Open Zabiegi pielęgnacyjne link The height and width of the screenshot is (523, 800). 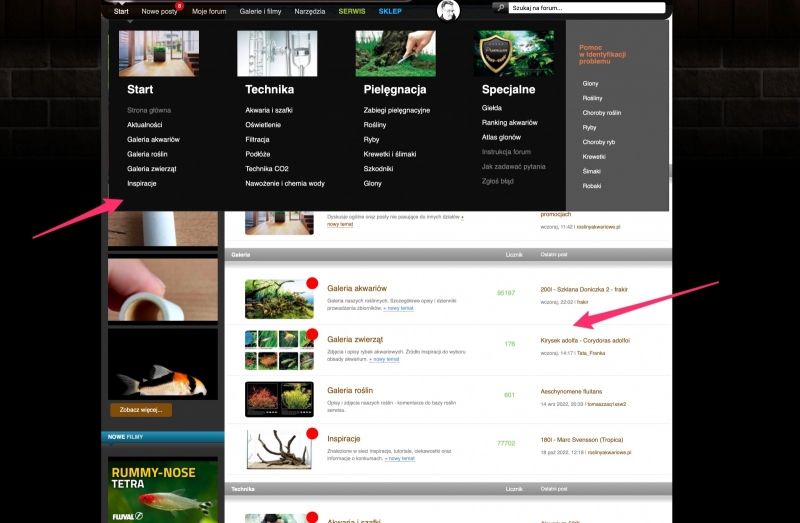(396, 110)
